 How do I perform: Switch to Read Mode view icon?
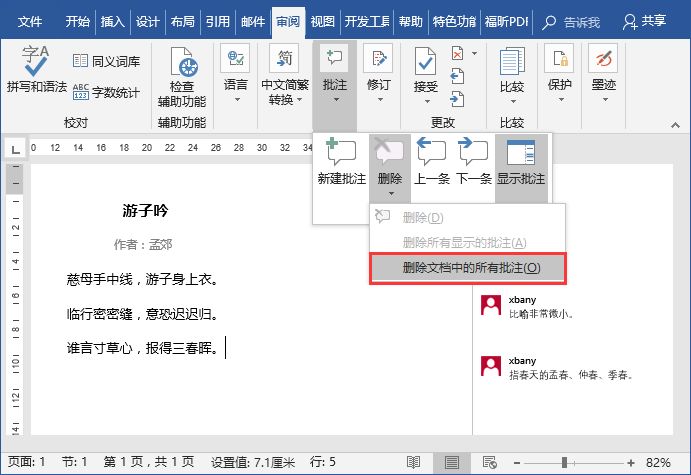tap(413, 462)
